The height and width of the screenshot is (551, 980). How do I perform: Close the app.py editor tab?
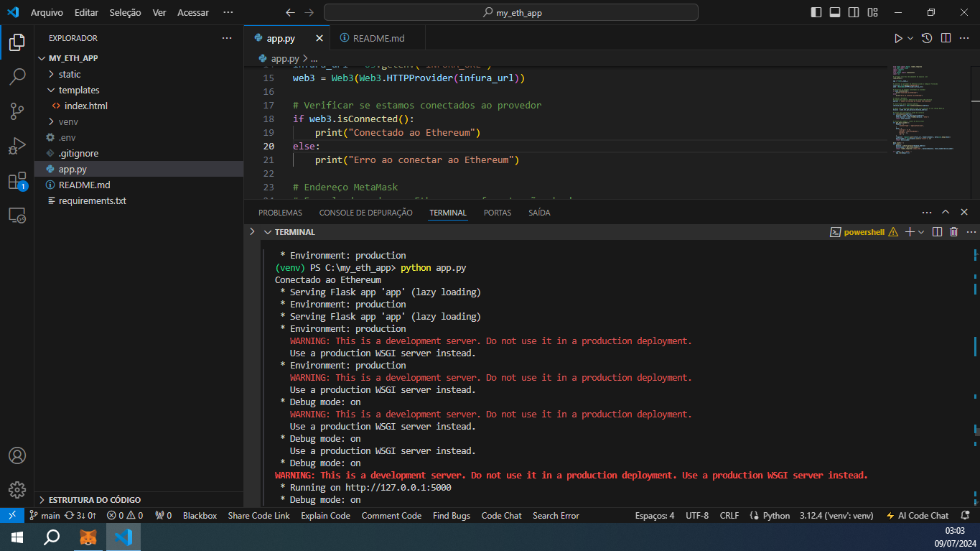319,38
